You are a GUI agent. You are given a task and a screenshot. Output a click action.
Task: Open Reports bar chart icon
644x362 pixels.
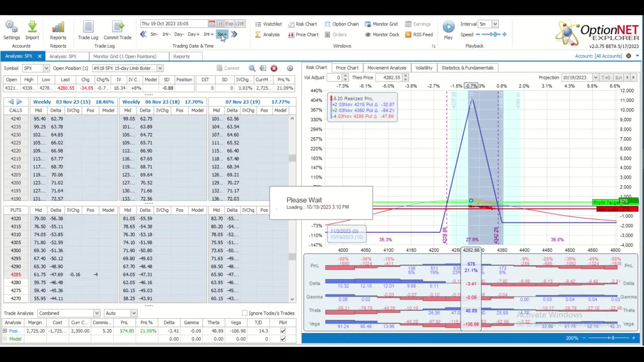point(58,27)
